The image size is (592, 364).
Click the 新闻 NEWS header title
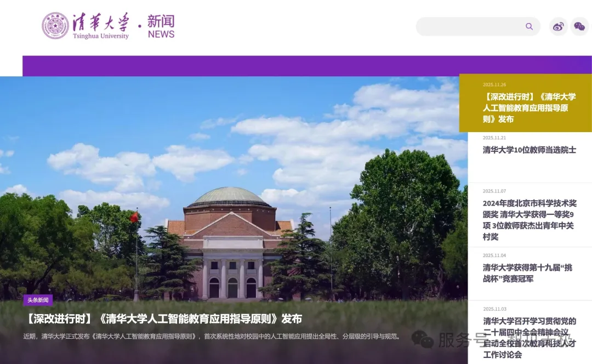(161, 26)
